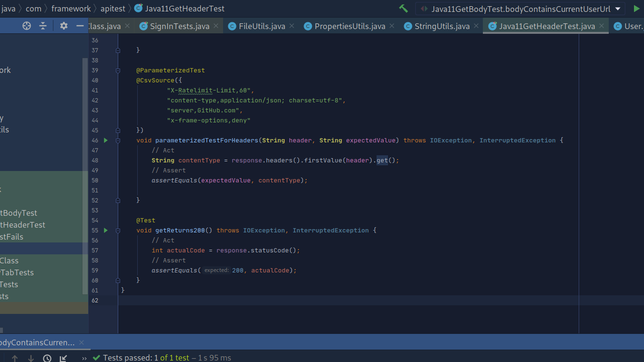Toggle the fold end marker at line 37
The height and width of the screenshot is (362, 644).
118,50
